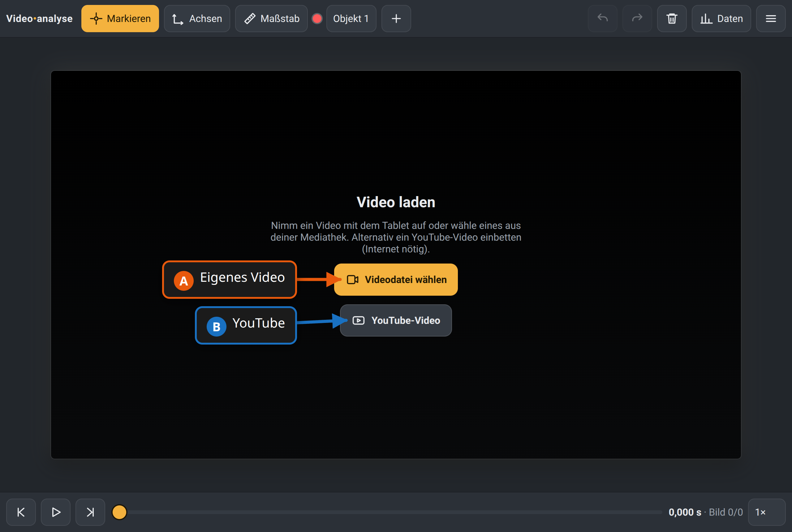This screenshot has height=532, width=792.
Task: Change the 1× playback speed
Action: 767,512
